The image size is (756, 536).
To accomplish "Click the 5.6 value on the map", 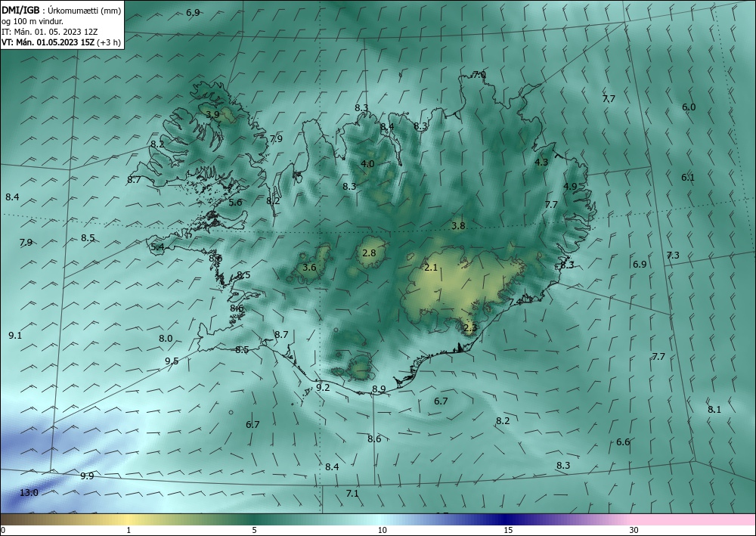I will pos(235,203).
